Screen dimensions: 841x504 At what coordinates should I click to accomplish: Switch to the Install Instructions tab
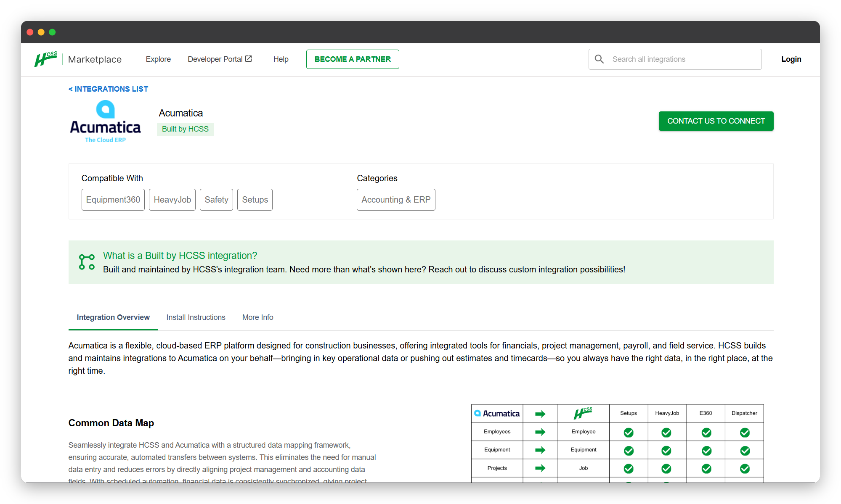(196, 317)
